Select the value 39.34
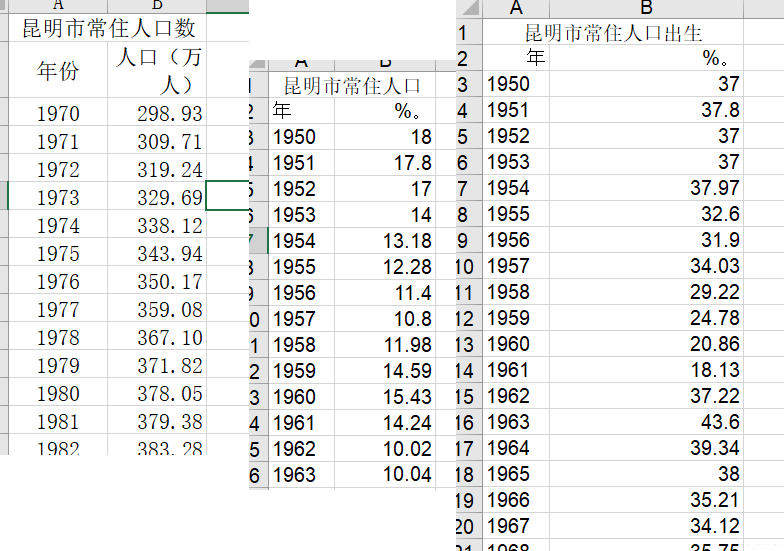The height and width of the screenshot is (551, 784). 646,448
